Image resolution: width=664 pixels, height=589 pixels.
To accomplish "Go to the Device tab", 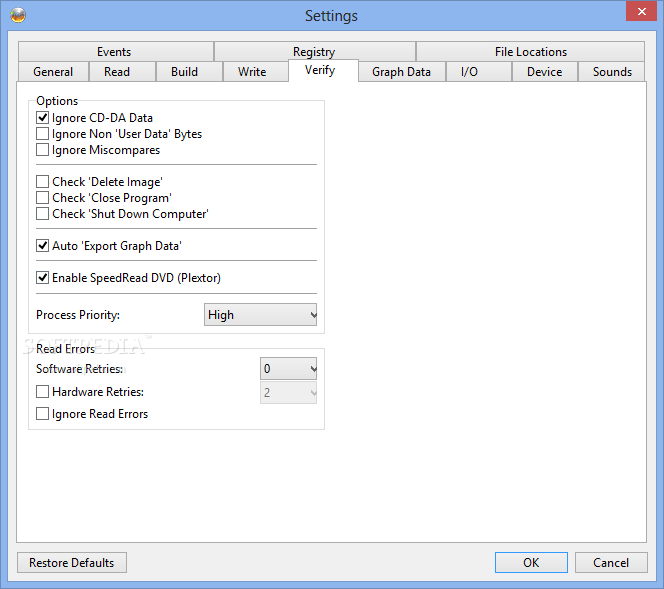I will (545, 72).
